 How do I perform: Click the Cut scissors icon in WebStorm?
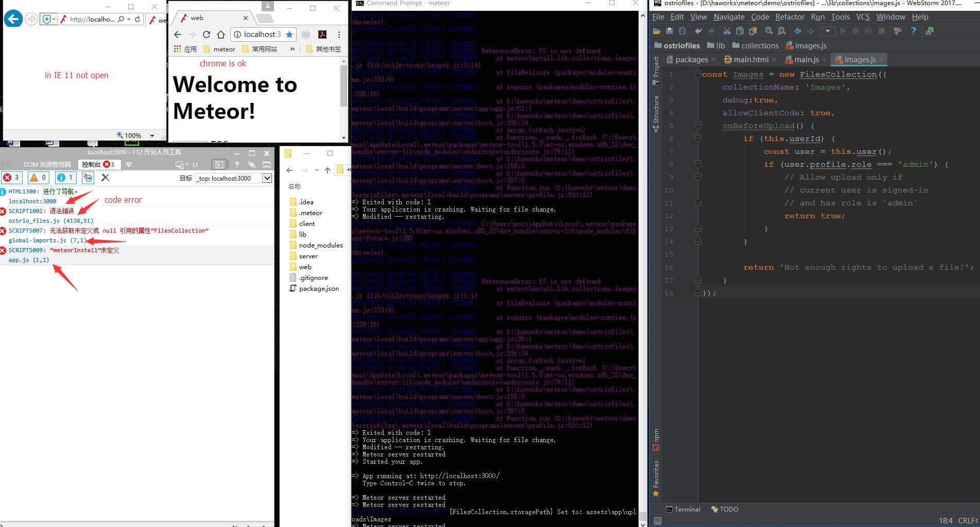(727, 31)
